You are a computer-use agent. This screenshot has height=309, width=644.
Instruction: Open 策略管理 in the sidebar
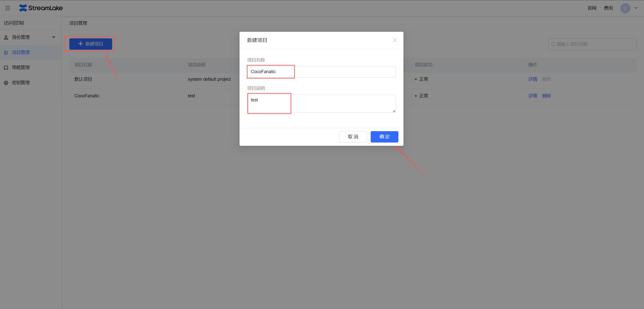[21, 68]
